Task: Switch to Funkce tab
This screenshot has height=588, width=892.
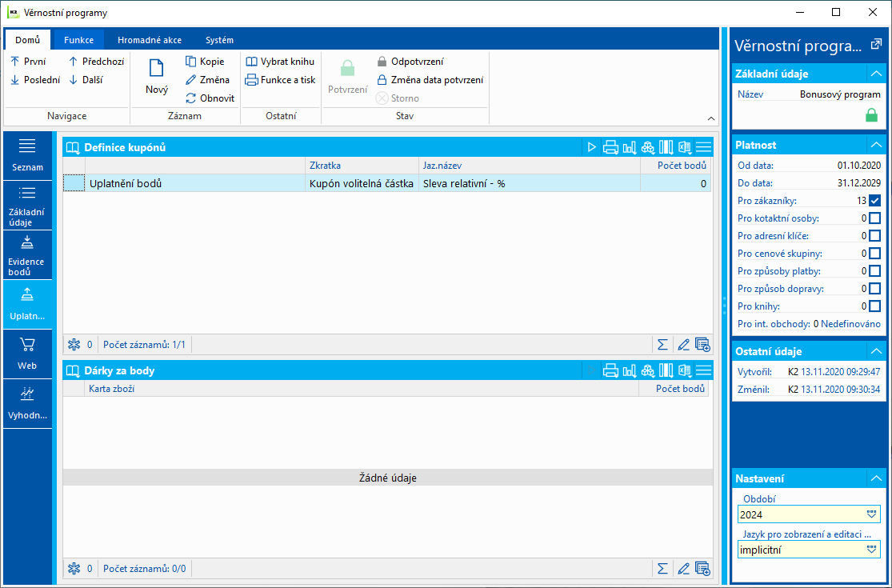Action: click(x=78, y=40)
